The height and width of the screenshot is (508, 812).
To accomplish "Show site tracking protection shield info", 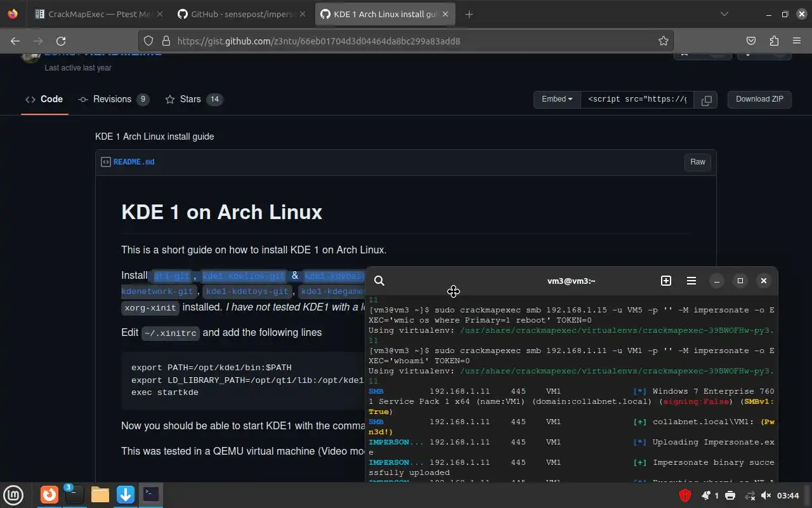I will click(x=148, y=41).
